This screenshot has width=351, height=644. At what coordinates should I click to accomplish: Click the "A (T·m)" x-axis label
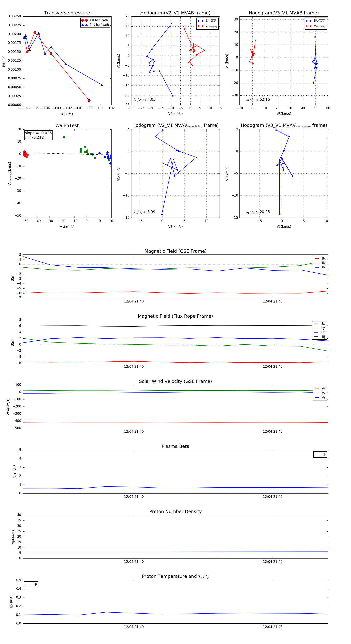coord(67,114)
